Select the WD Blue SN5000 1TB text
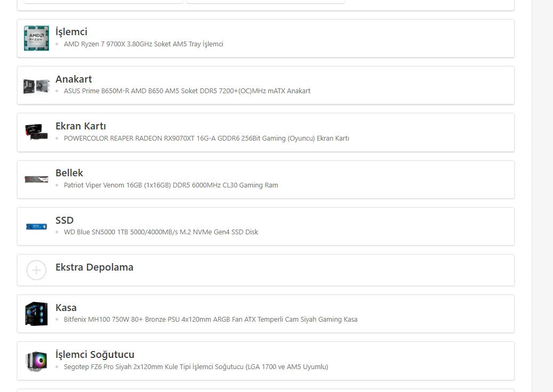The image size is (553, 392). (x=161, y=232)
